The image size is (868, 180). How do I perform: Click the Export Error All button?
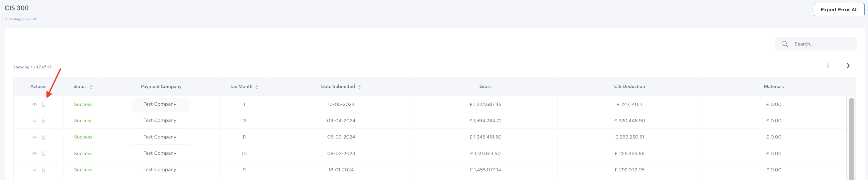coord(839,10)
